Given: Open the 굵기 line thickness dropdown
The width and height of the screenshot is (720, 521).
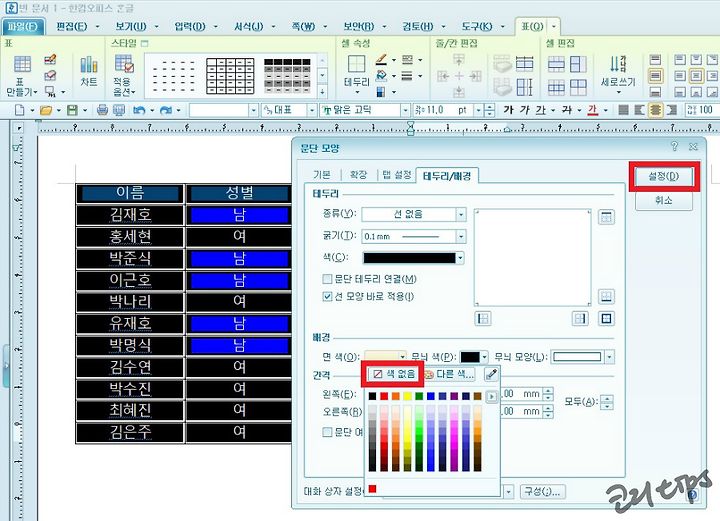Looking at the screenshot, I should (461, 236).
